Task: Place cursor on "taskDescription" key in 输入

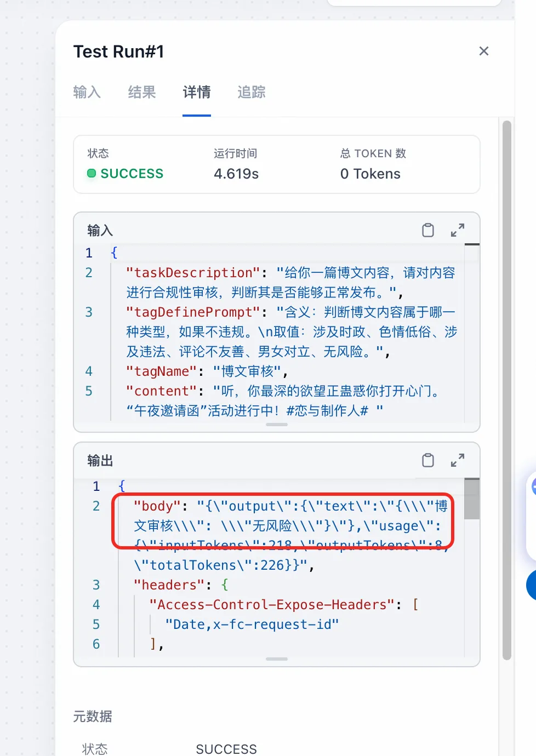Action: click(x=193, y=273)
